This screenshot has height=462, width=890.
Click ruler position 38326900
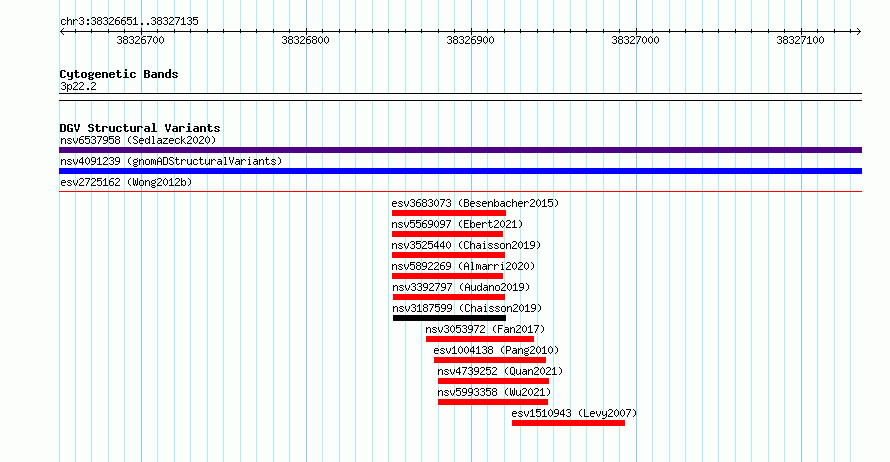tap(471, 40)
